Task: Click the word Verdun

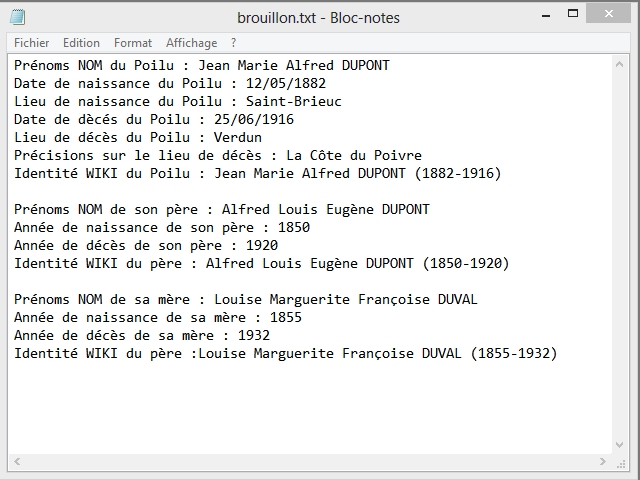Action: (x=238, y=137)
